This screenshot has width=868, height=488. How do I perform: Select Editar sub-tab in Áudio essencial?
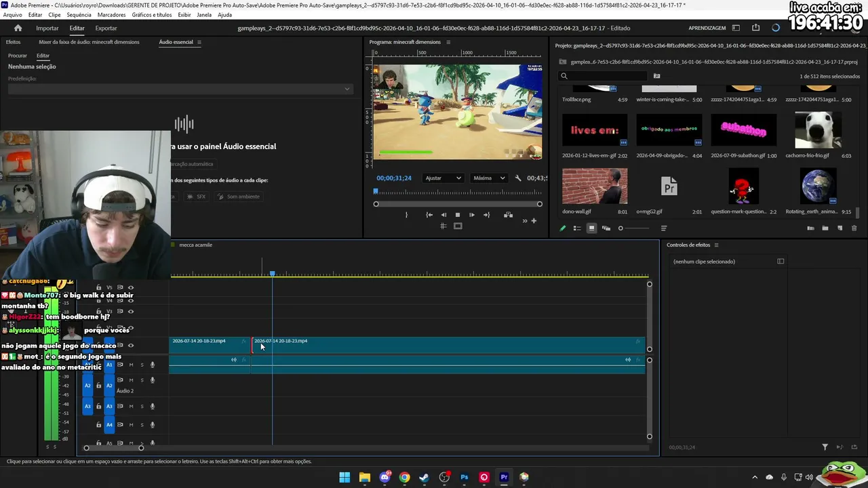point(43,56)
